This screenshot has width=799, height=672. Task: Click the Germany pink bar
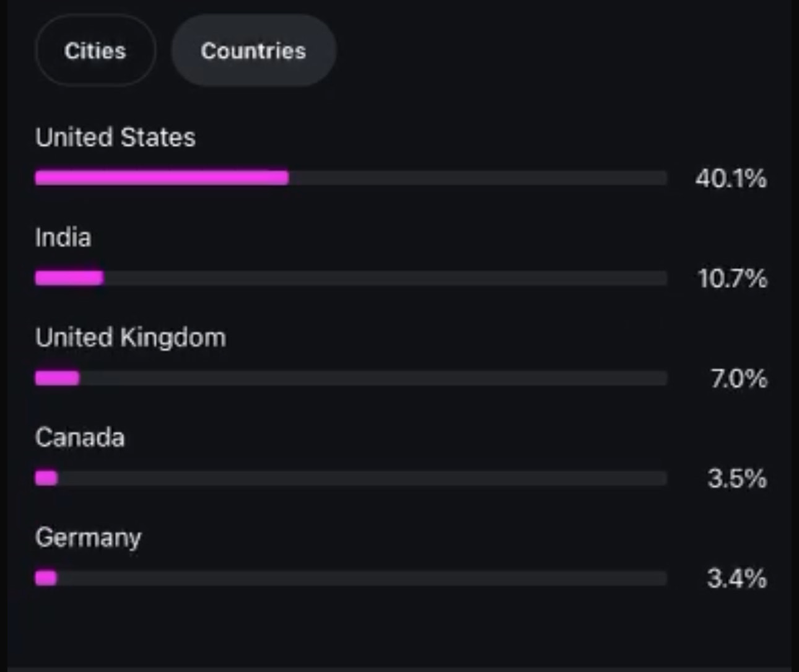[46, 578]
